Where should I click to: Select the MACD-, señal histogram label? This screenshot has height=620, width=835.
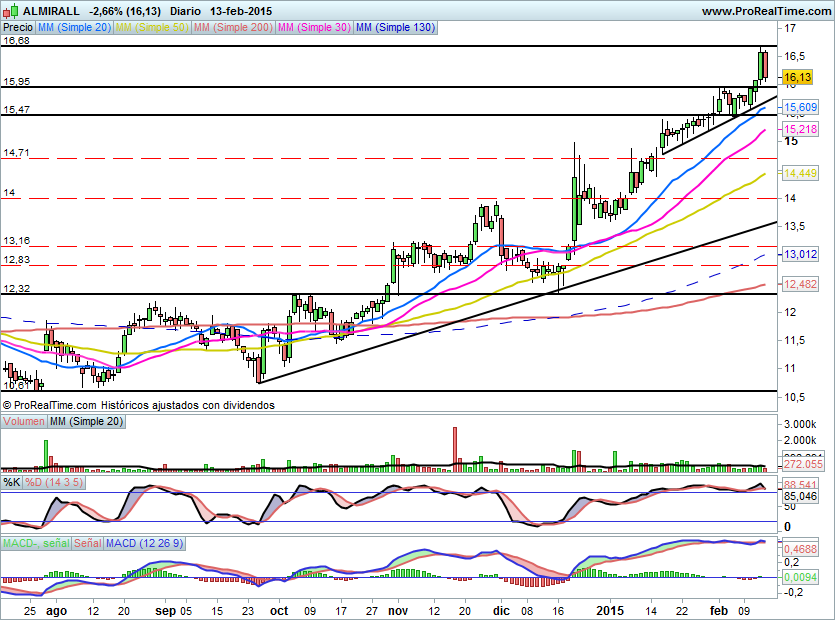(x=36, y=543)
